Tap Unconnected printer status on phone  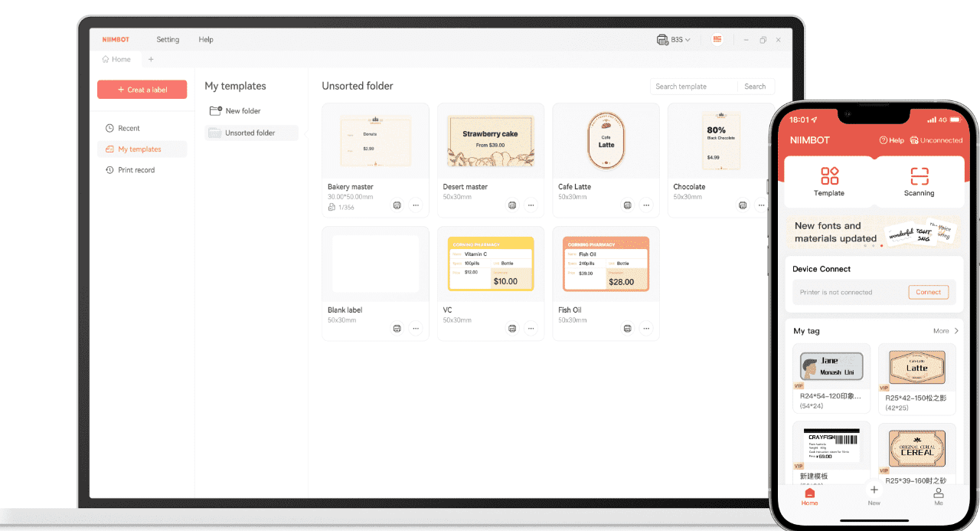point(936,140)
